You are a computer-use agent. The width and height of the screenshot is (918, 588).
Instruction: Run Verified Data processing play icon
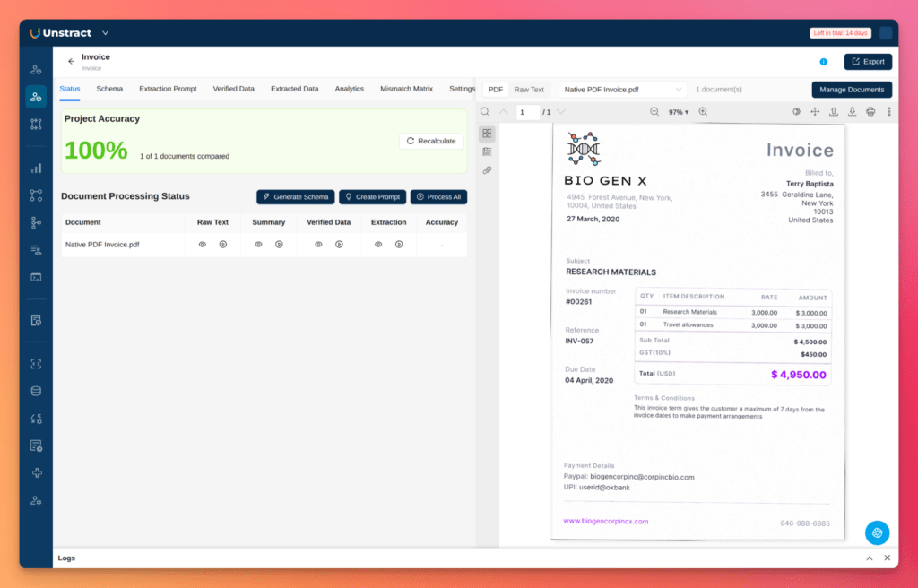[339, 244]
